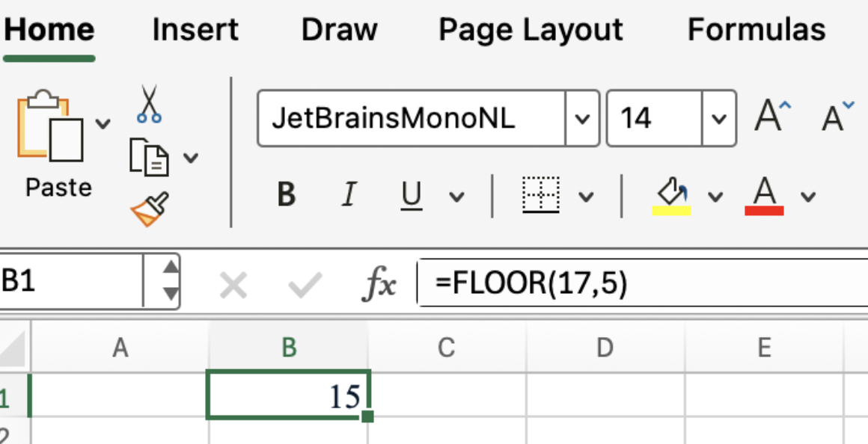
Task: Open the Formulas tab
Action: point(757,30)
